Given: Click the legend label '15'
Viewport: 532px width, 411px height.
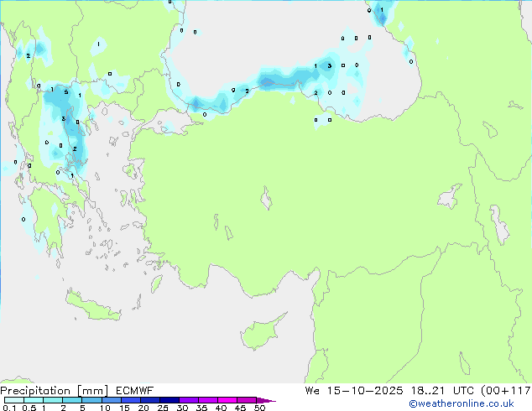Looking at the screenshot, I should [124, 408].
